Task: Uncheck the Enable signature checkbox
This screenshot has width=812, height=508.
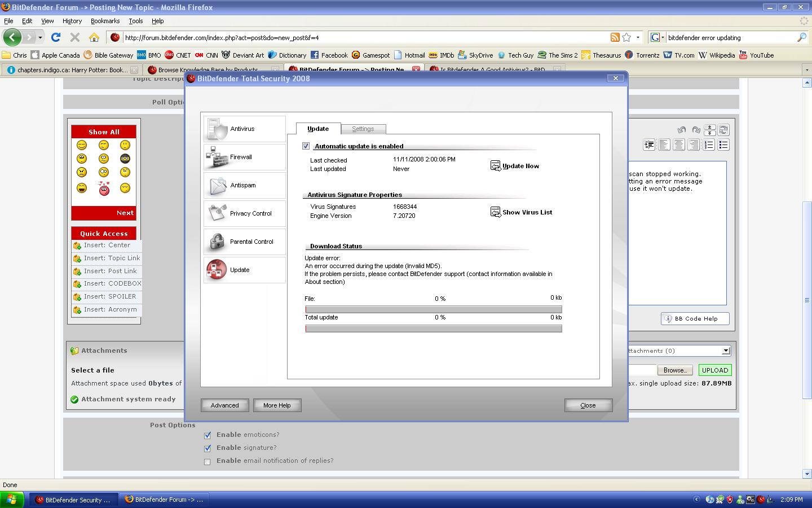Action: click(208, 448)
